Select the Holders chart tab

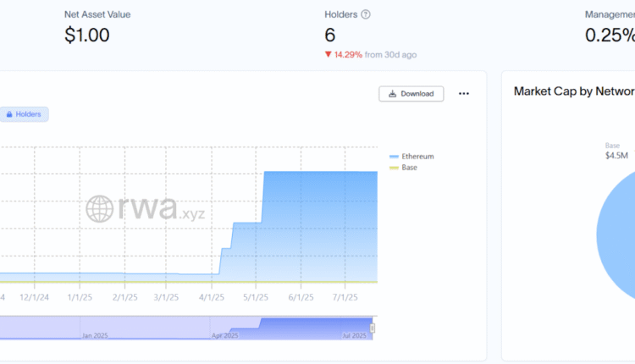point(25,114)
